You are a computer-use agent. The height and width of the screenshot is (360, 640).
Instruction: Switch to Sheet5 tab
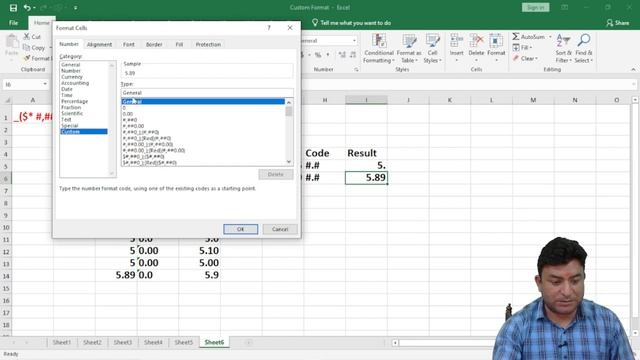pos(184,342)
